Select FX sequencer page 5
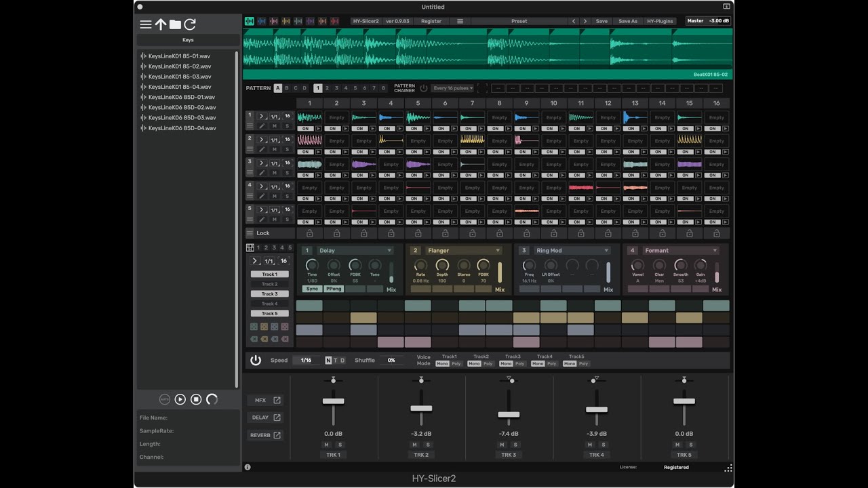Screen dimensions: 868x488 290,248
